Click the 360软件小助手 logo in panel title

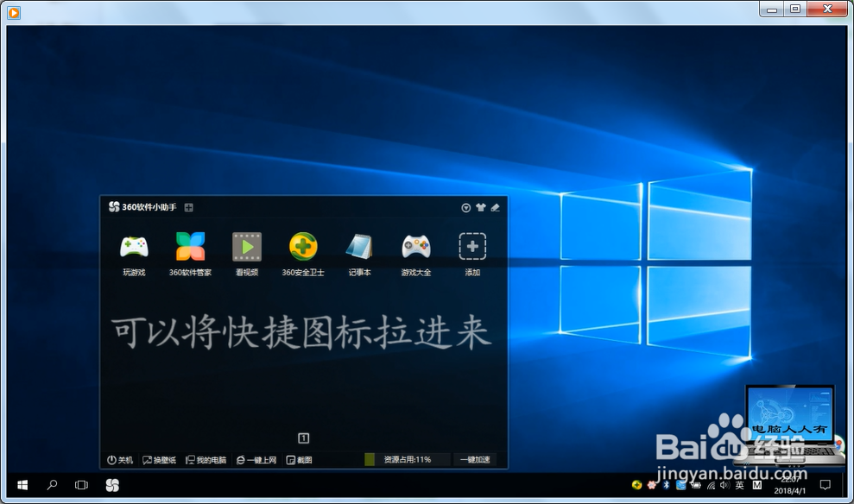(114, 207)
